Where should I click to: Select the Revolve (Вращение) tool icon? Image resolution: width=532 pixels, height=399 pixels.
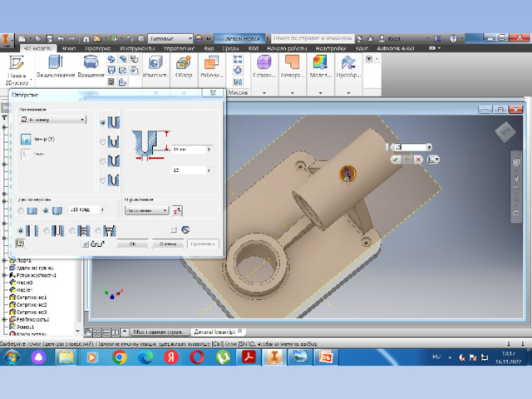[91, 62]
